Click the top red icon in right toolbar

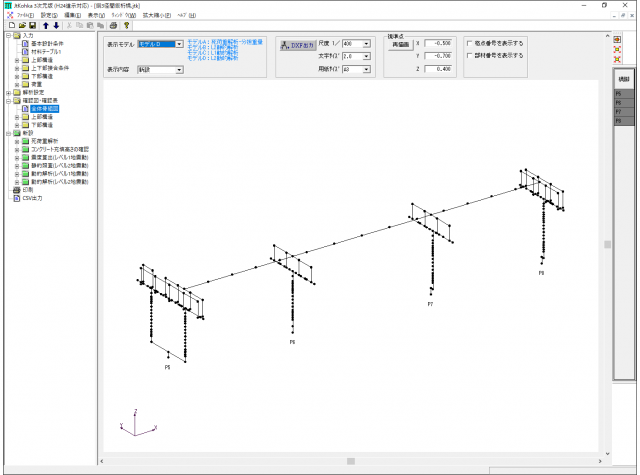pos(619,38)
